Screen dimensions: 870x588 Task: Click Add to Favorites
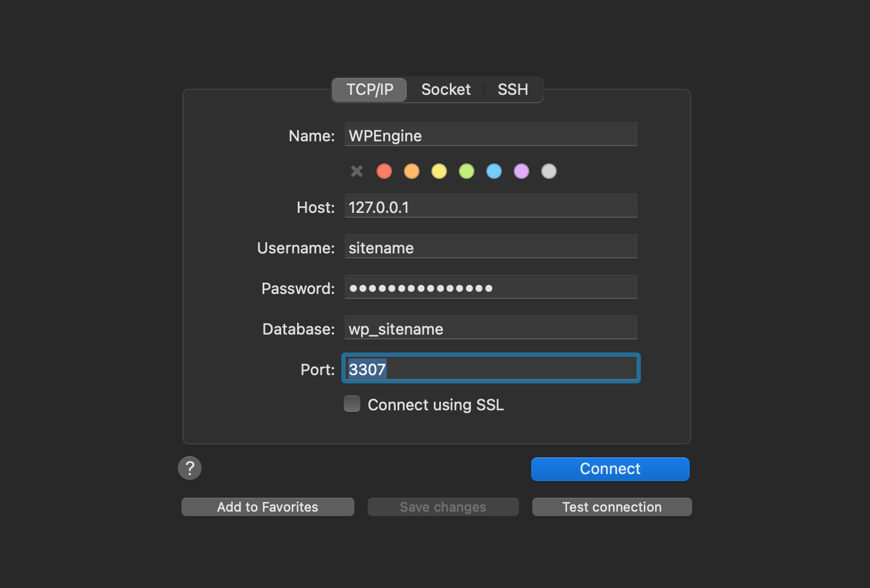click(267, 506)
